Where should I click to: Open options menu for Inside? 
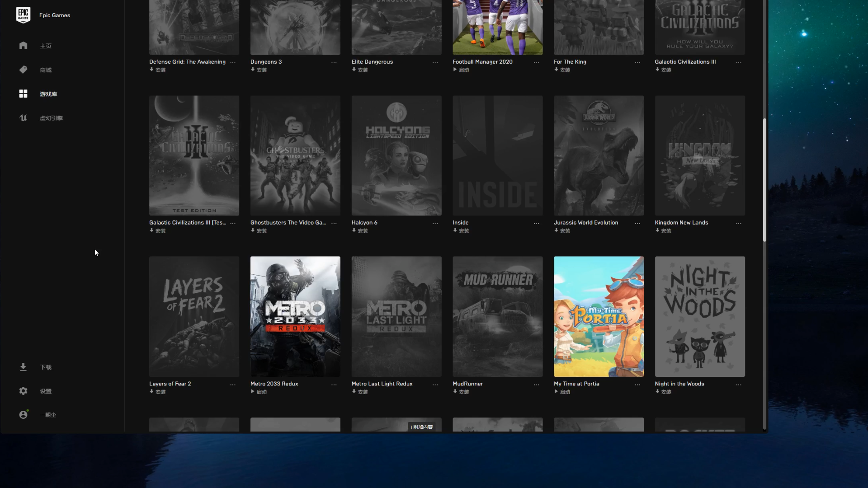pyautogui.click(x=536, y=223)
